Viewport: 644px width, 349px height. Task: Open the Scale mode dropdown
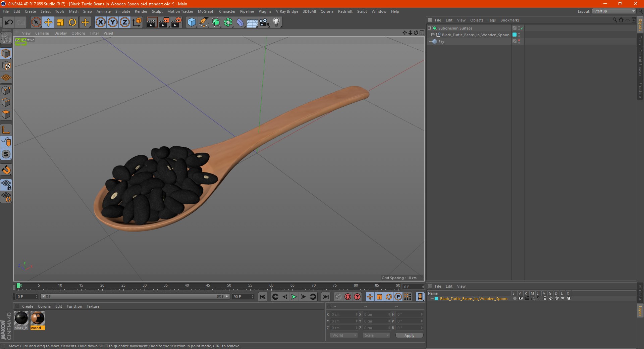[x=376, y=336]
